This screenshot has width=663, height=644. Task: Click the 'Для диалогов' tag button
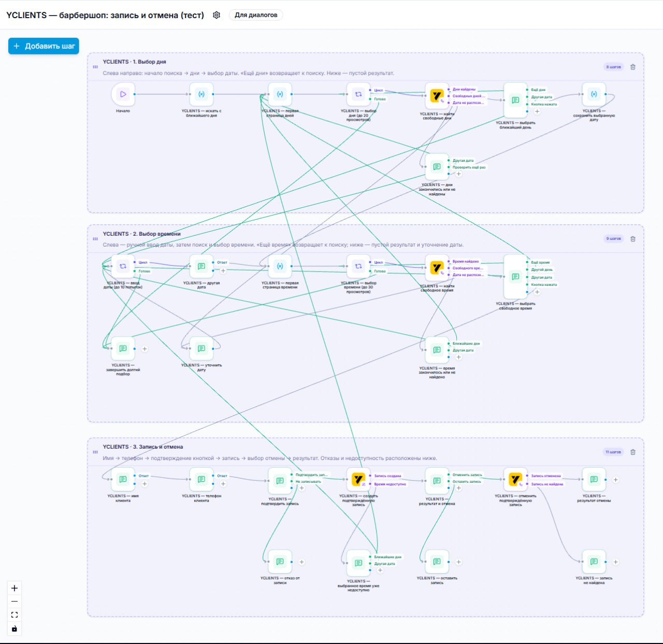pos(256,15)
